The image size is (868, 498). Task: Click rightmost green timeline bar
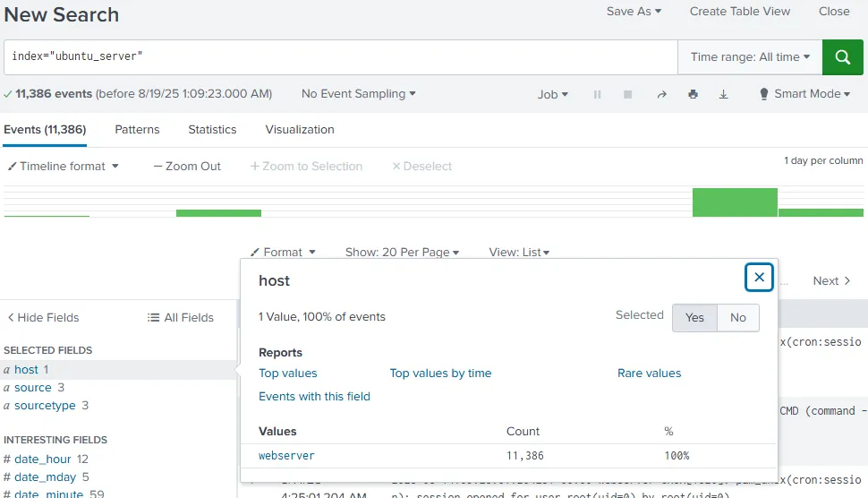[x=821, y=212]
